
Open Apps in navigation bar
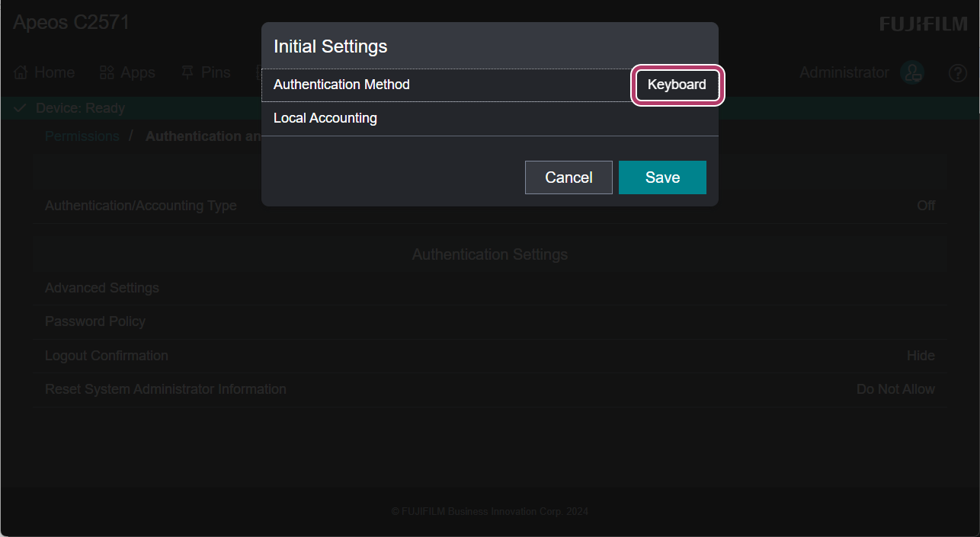[x=127, y=72]
